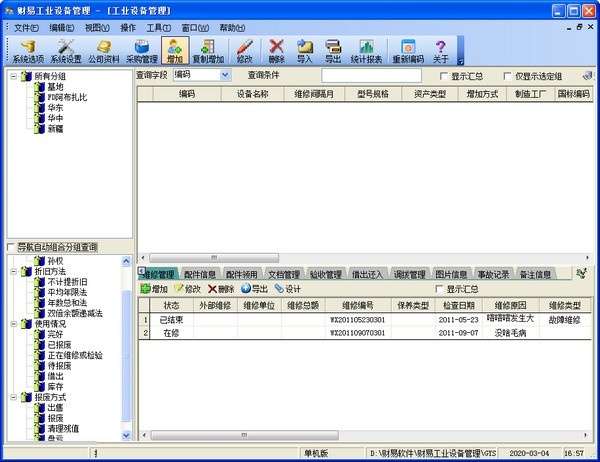The height and width of the screenshot is (462, 600).
Task: Open the 视图 menu
Action: click(x=97, y=28)
